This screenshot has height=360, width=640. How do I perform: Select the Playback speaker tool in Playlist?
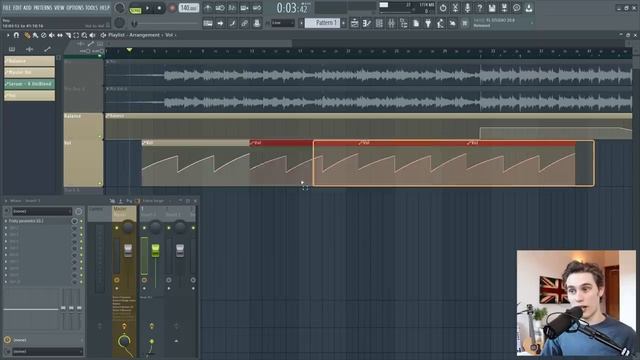pos(93,36)
